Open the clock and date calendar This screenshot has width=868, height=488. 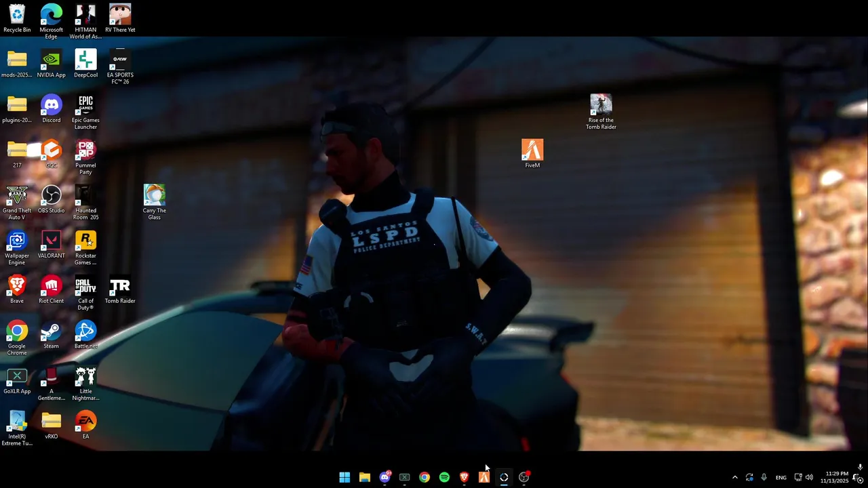834,477
